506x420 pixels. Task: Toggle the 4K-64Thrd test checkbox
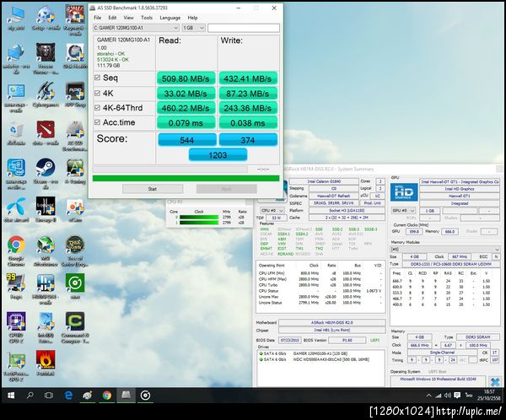[x=95, y=110]
